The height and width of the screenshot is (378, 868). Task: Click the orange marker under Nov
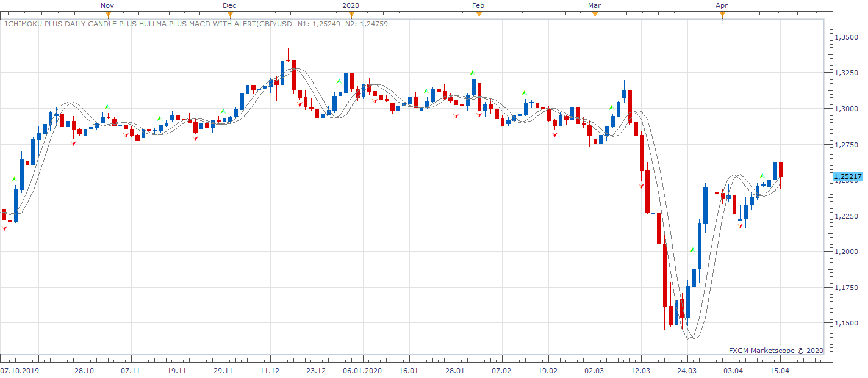click(x=107, y=15)
